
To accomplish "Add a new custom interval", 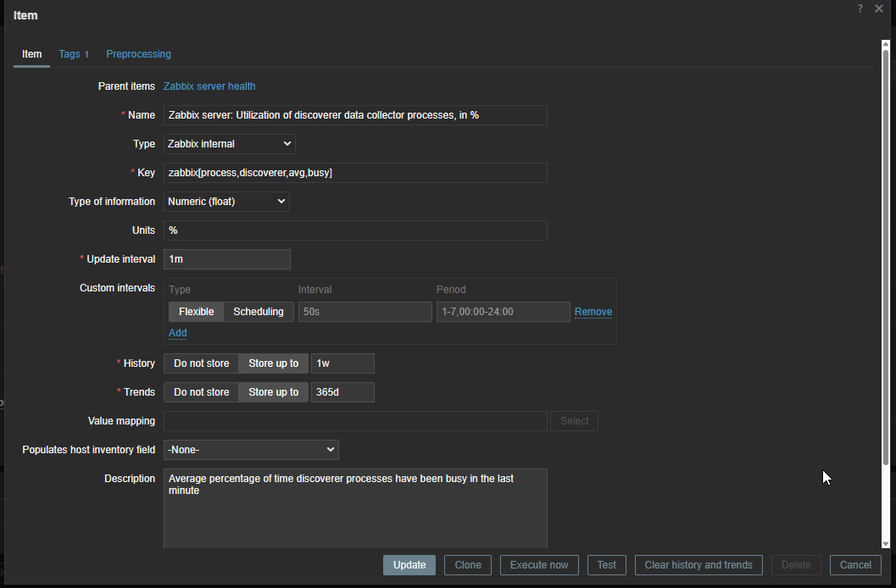I will click(x=177, y=333).
